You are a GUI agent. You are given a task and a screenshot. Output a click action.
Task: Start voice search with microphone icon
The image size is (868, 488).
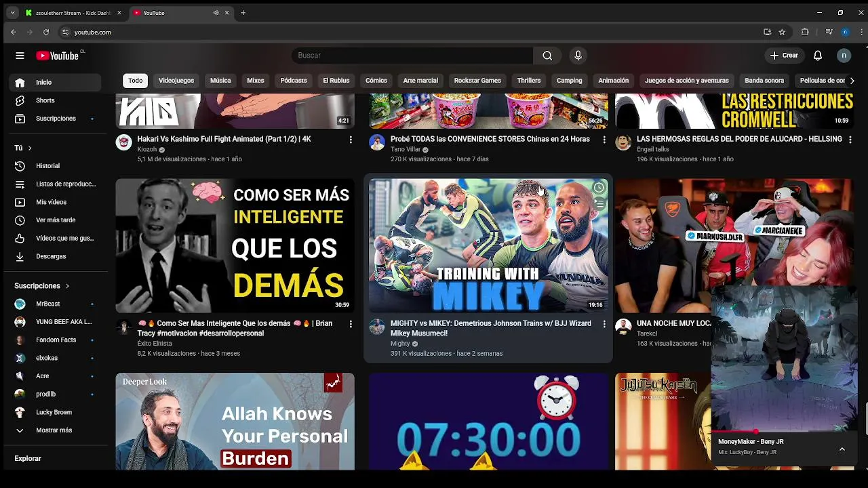(578, 56)
